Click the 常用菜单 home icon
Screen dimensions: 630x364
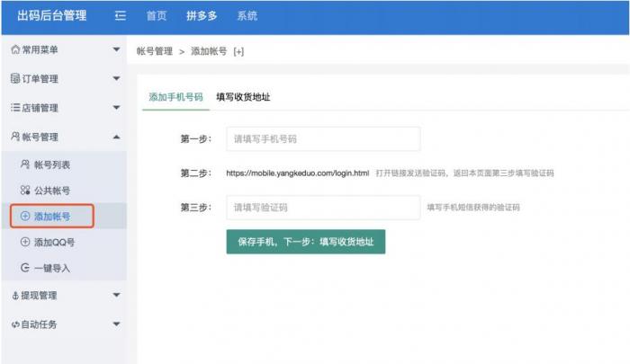14,49
